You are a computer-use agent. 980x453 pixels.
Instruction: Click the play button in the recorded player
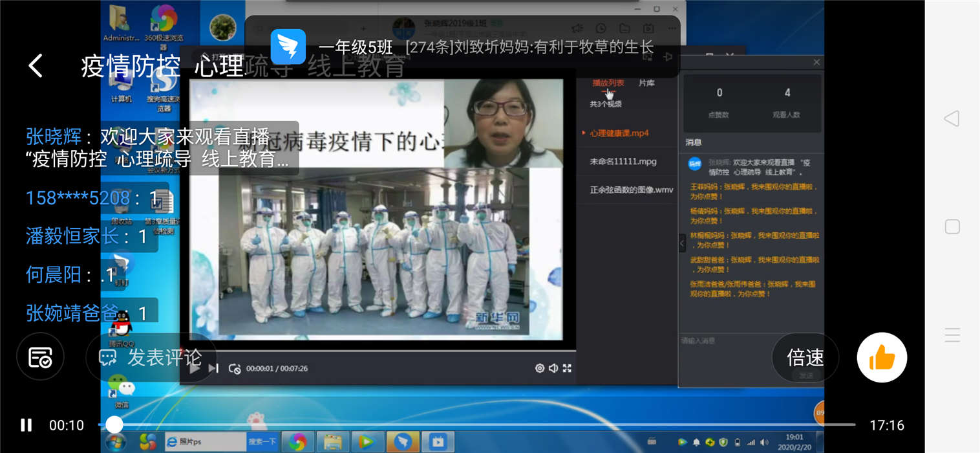[x=194, y=368]
